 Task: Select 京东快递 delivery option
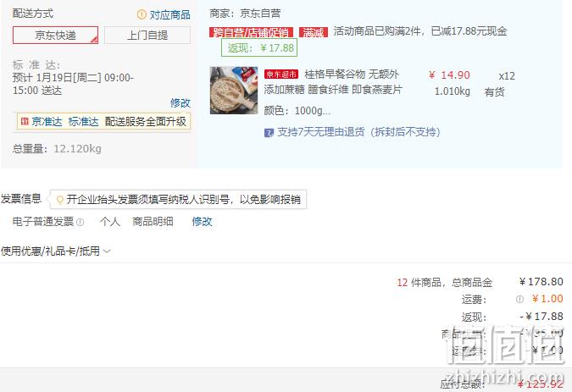pyautogui.click(x=55, y=35)
